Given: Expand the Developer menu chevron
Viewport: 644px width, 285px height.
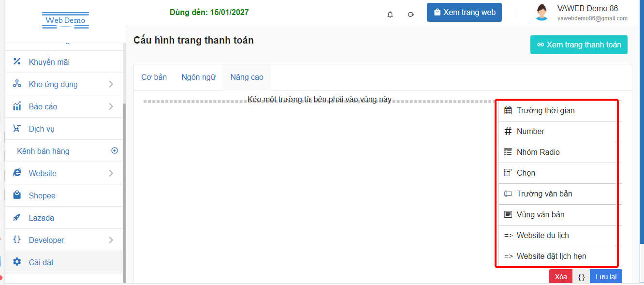Looking at the screenshot, I should 111,240.
